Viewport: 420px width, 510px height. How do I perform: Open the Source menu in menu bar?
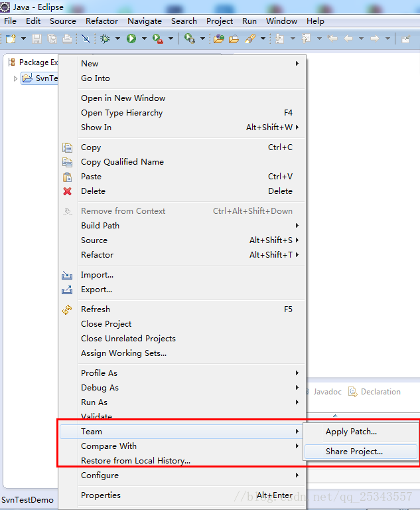63,21
